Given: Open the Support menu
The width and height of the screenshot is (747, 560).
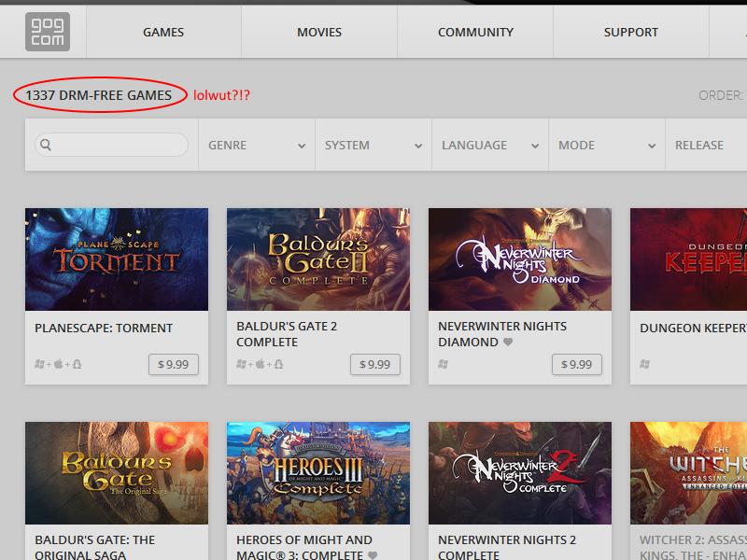Looking at the screenshot, I should 631,32.
